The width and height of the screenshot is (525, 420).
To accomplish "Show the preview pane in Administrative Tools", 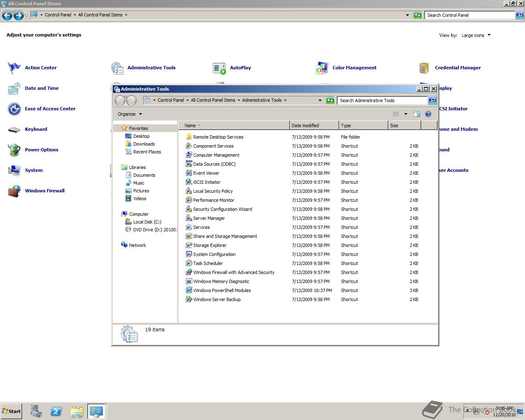I will (x=417, y=114).
